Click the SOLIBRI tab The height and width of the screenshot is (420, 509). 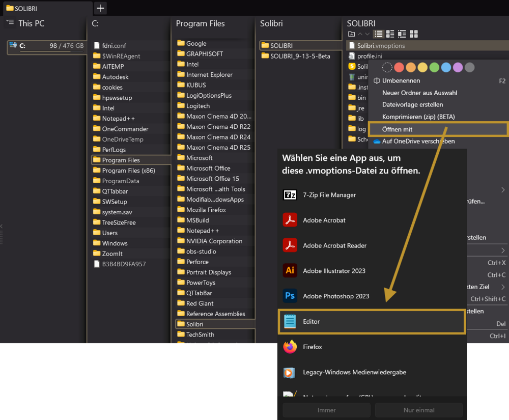point(48,9)
